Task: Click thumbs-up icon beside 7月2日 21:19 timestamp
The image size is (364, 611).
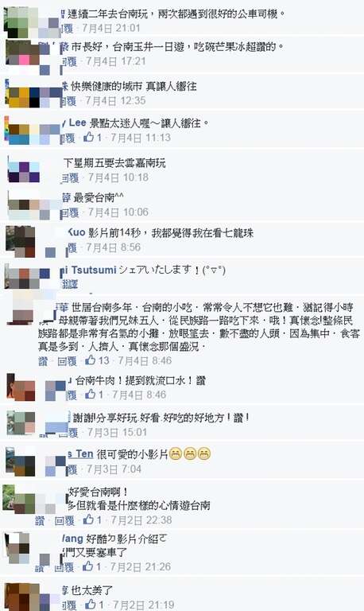Action: pos(91,605)
